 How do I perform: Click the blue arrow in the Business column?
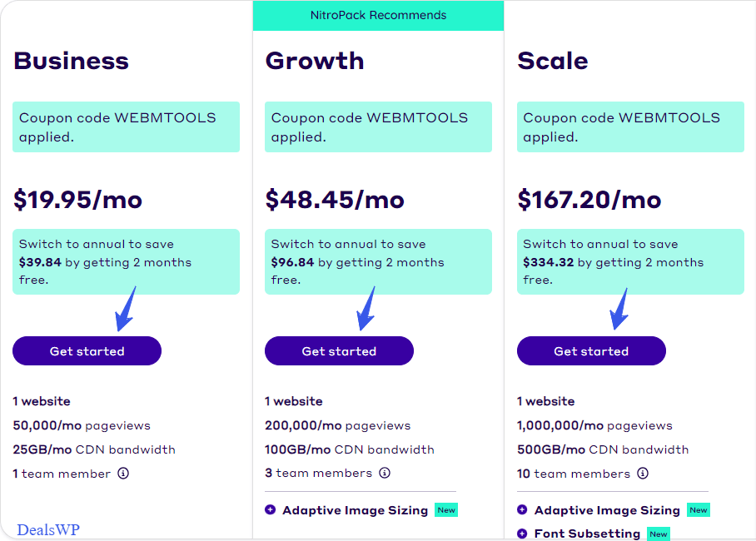[125, 310]
